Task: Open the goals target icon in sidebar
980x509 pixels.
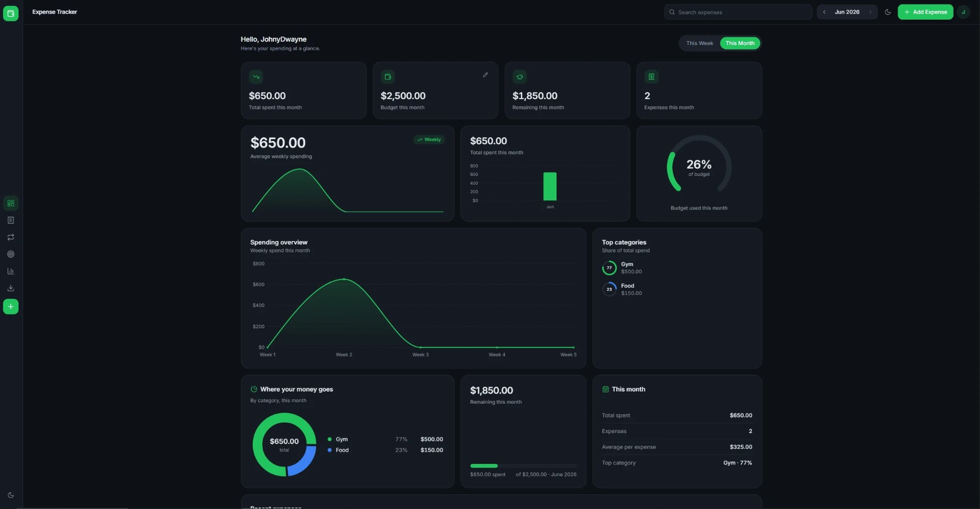Action: click(x=11, y=254)
